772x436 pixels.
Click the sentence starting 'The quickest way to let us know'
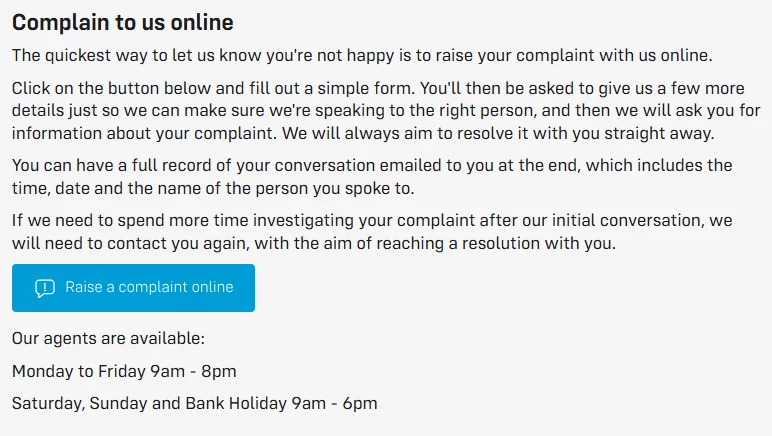[362, 56]
